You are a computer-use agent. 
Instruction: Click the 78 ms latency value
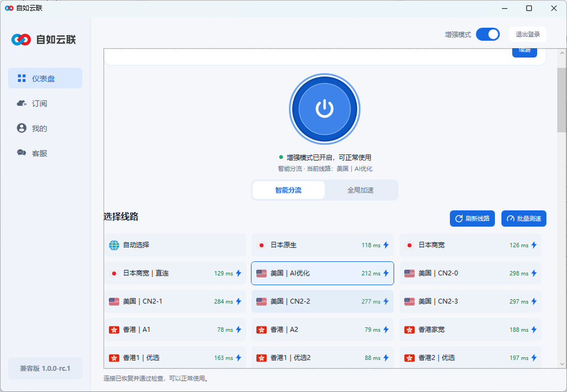pyautogui.click(x=225, y=330)
